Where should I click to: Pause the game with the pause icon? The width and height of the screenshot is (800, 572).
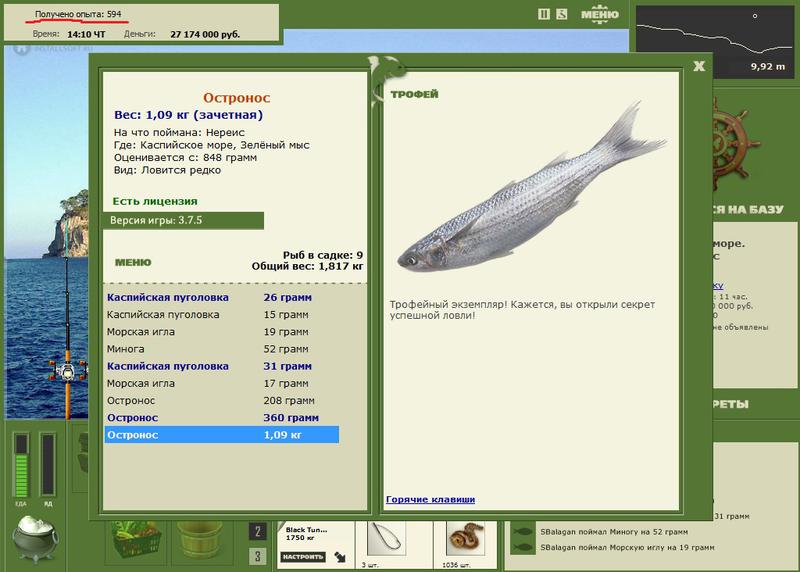point(544,14)
